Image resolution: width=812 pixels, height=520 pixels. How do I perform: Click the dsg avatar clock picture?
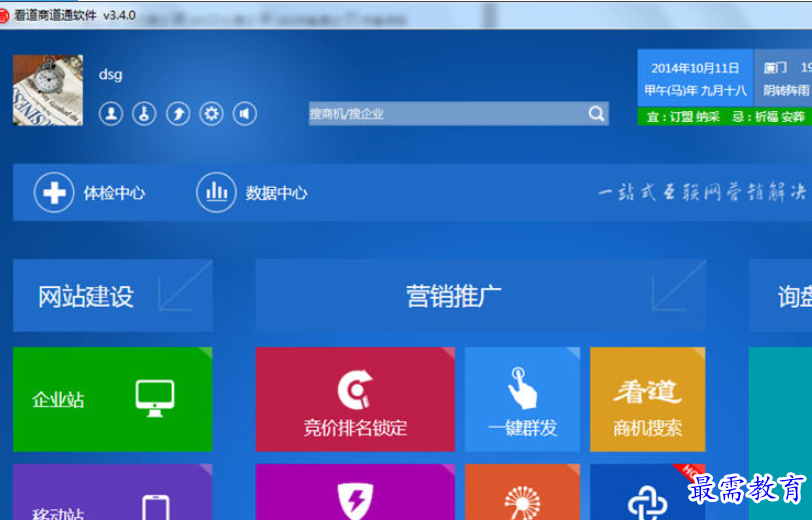tap(48, 90)
